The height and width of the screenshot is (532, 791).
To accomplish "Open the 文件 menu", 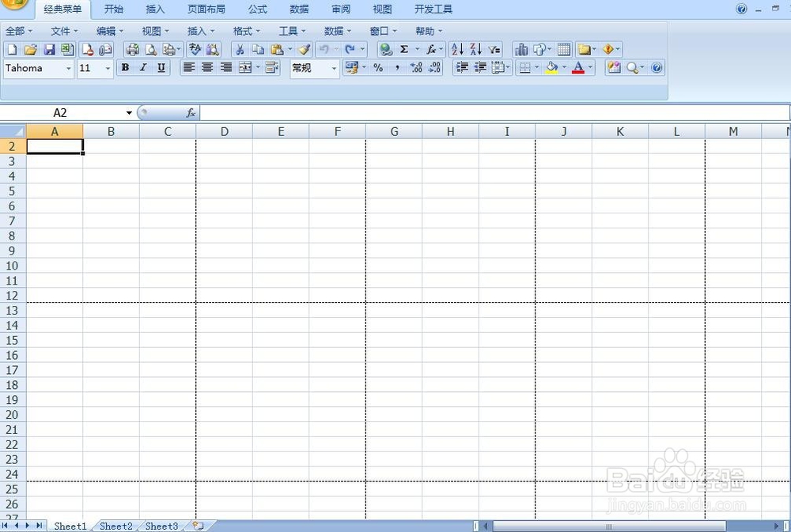I will click(64, 32).
